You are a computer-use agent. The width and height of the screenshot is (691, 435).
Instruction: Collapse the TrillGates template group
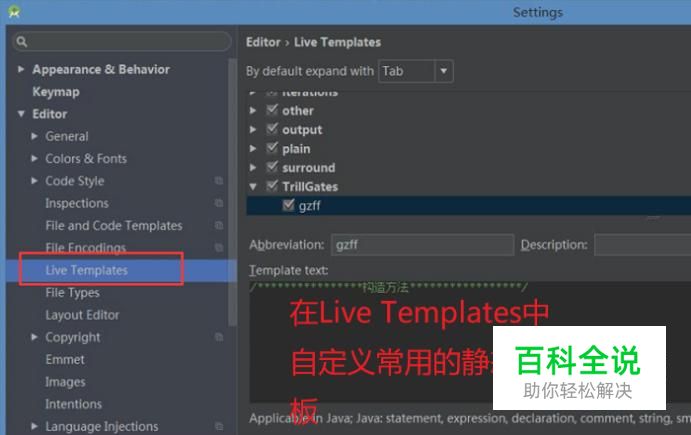pos(253,186)
